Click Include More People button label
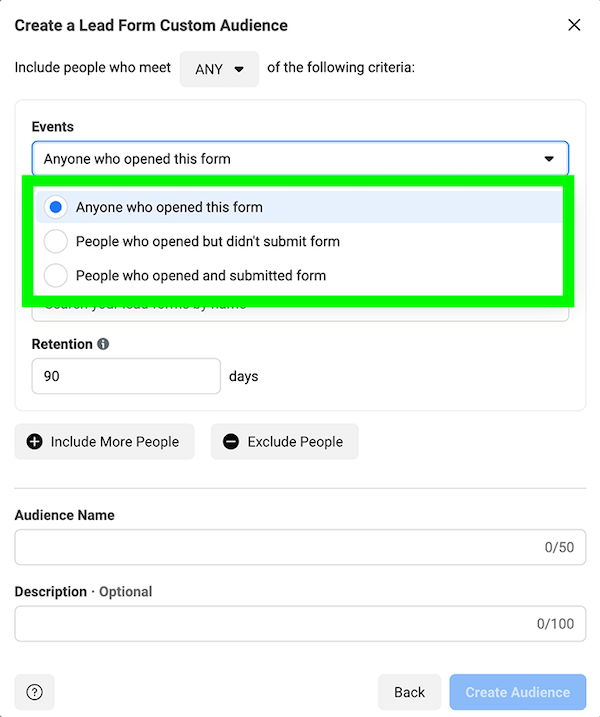The height and width of the screenshot is (717, 600). 115,442
